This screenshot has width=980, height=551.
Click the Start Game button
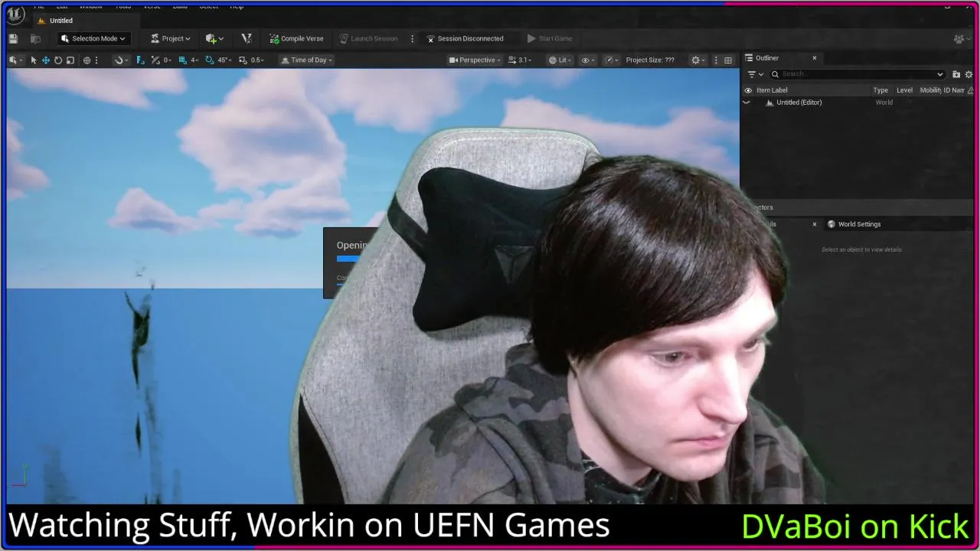[550, 38]
